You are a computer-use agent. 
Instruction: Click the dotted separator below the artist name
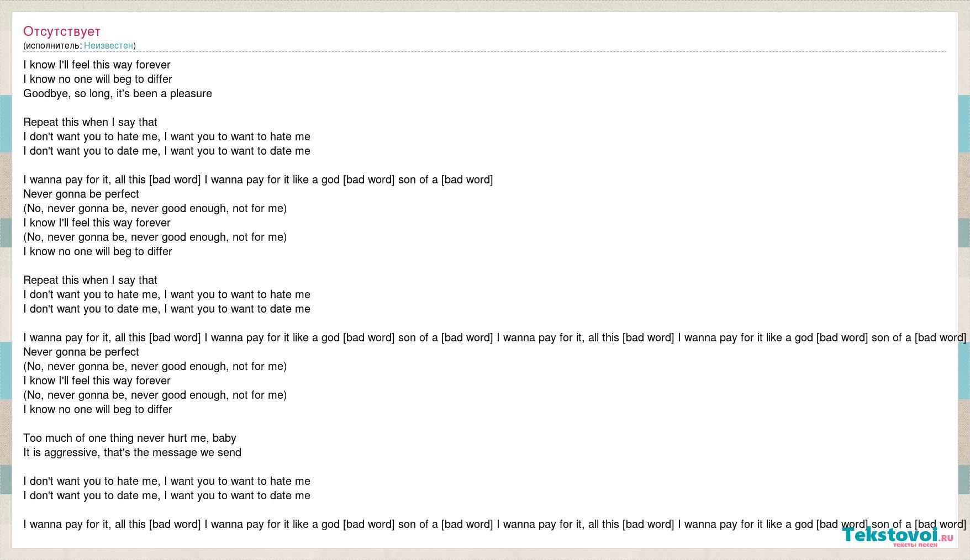pyautogui.click(x=485, y=52)
